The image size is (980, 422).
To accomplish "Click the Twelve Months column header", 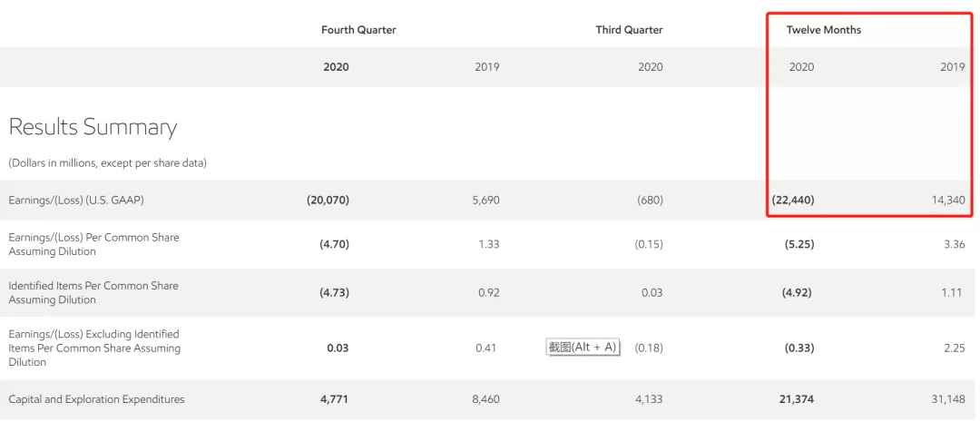I will click(x=823, y=29).
